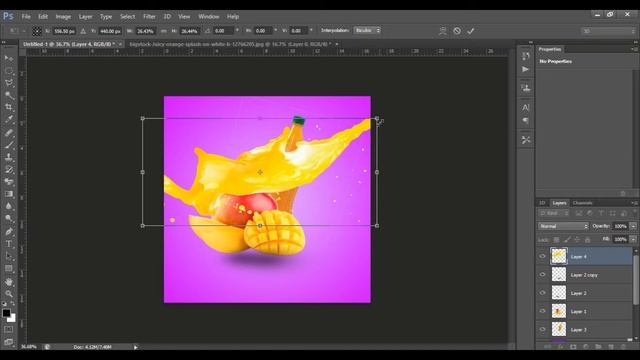Viewport: 640px width, 360px height.
Task: Hide Layer 4 with eye icon
Action: (x=542, y=256)
